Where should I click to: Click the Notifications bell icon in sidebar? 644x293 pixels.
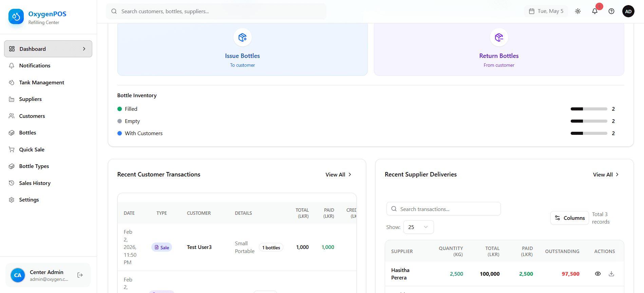point(12,66)
